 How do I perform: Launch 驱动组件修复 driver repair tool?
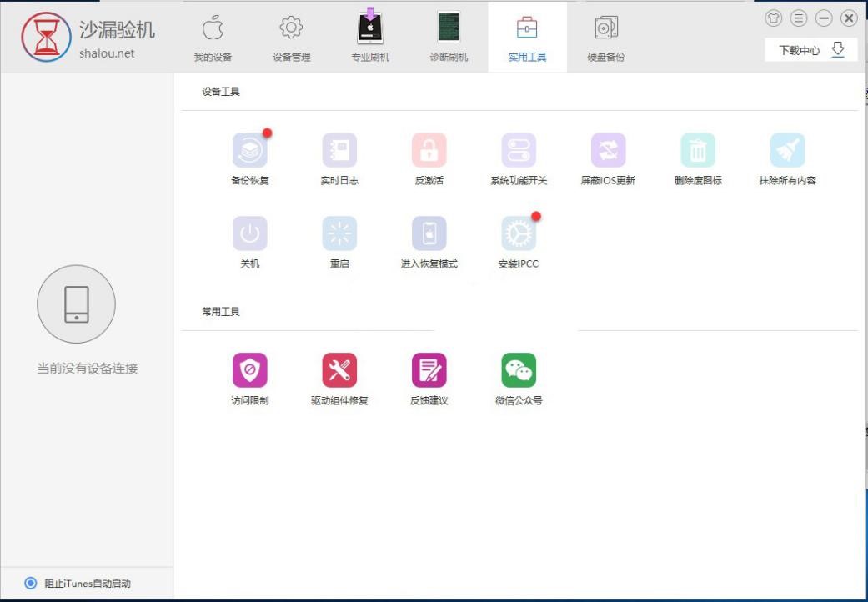pyautogui.click(x=339, y=371)
